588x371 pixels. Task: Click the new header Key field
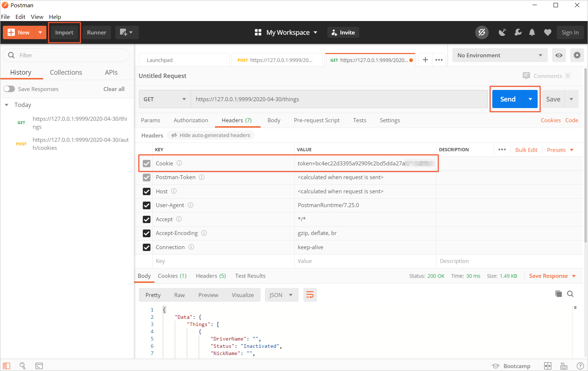coord(223,261)
